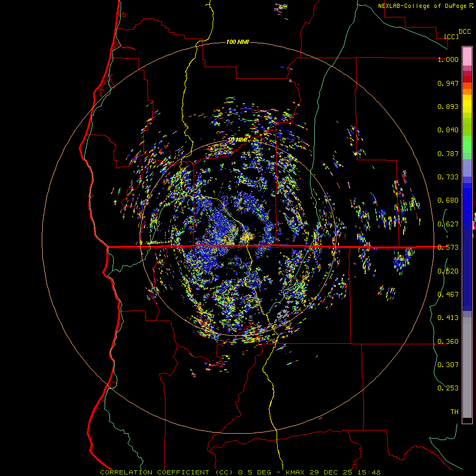Select the 0.573 scale value
Viewport: 476px width, 476px height.
click(x=448, y=248)
